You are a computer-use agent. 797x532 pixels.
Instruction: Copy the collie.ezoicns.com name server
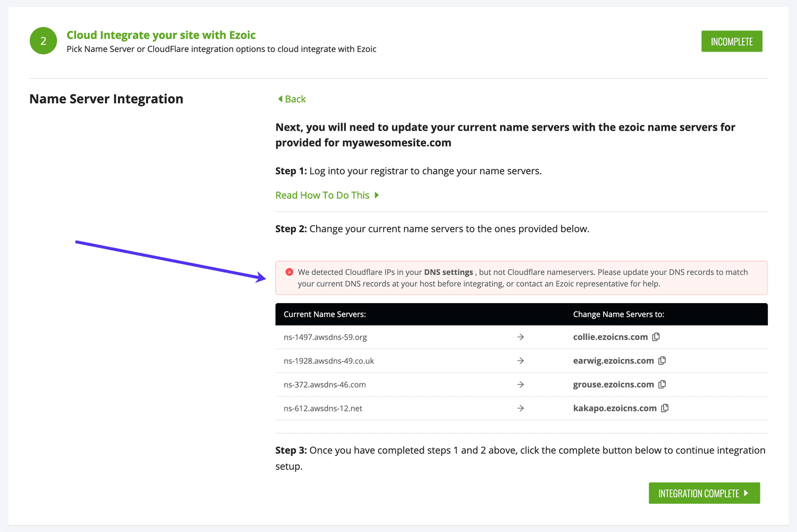pyautogui.click(x=656, y=337)
